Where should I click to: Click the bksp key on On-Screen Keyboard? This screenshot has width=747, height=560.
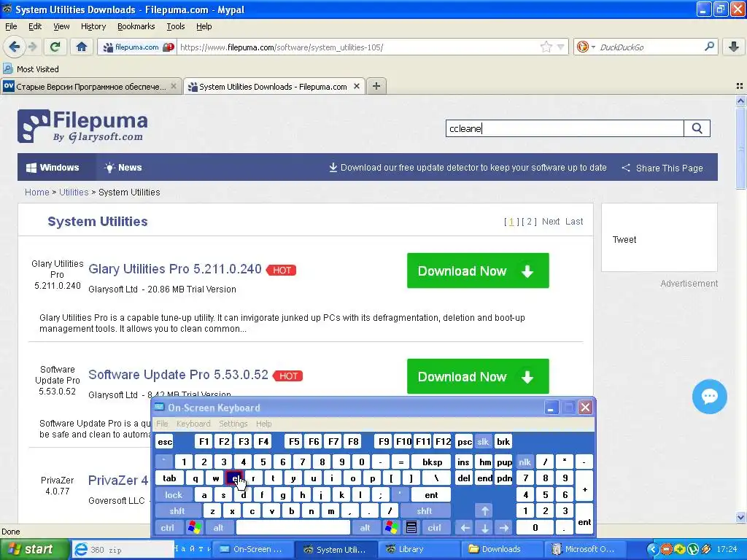[x=432, y=462]
